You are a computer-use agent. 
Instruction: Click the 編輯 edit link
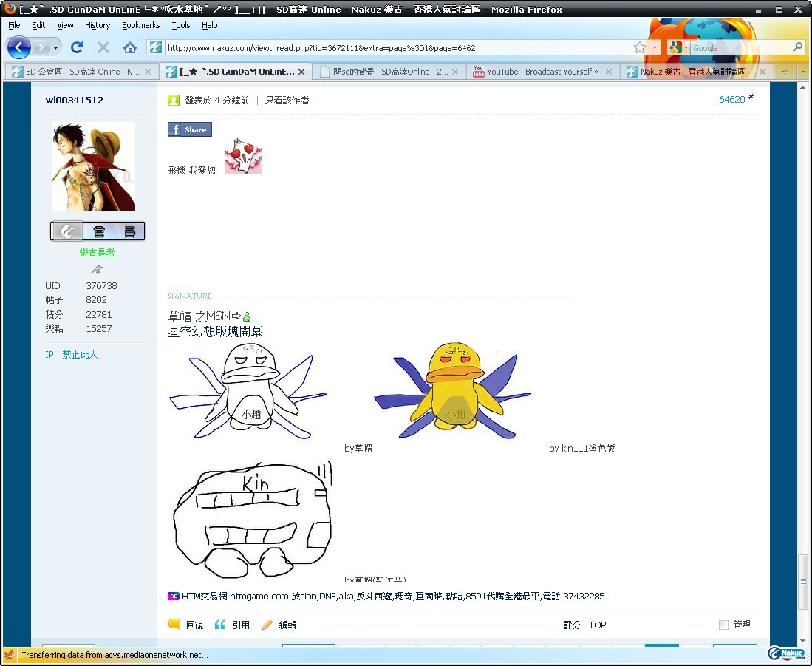click(x=288, y=625)
